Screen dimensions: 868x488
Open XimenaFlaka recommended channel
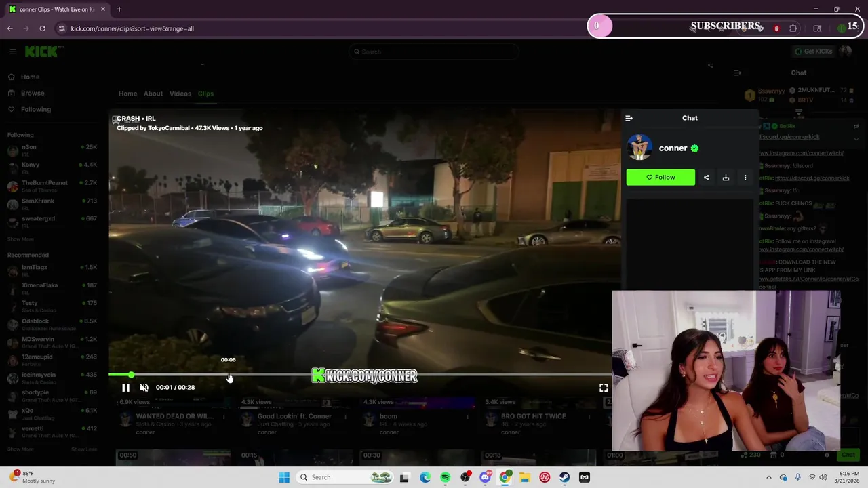point(52,289)
